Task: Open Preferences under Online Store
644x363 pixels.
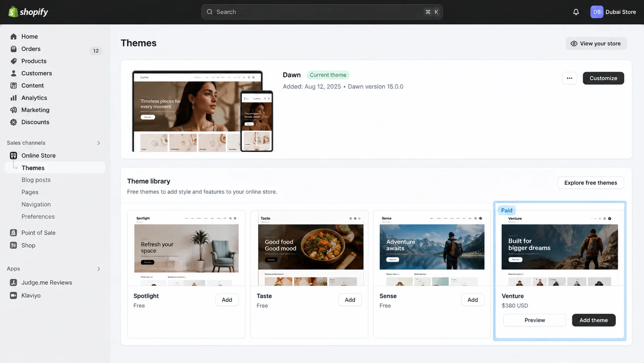Action: [x=38, y=217]
